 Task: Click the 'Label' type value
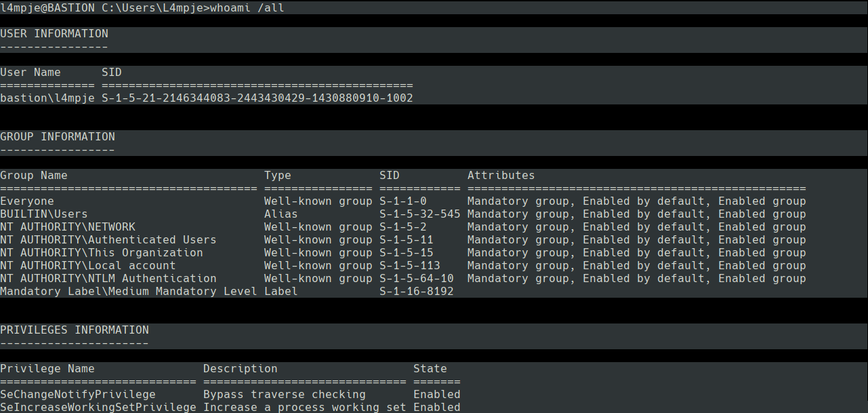click(x=281, y=292)
